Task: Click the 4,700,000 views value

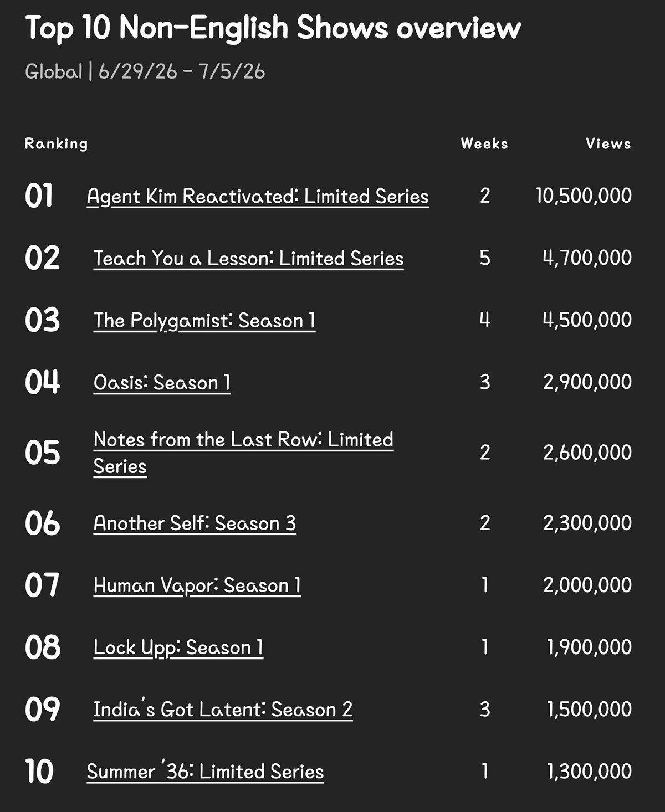Action: (x=587, y=258)
